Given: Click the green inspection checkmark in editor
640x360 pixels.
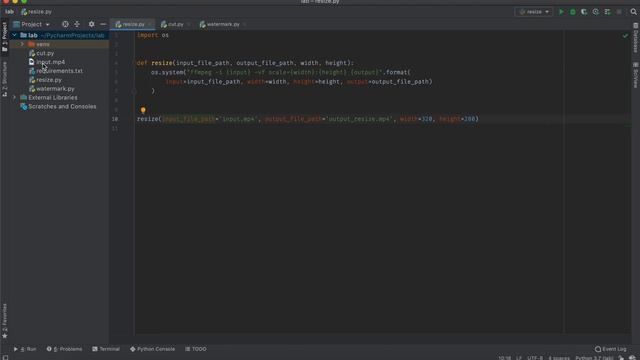Looking at the screenshot, I should [625, 36].
